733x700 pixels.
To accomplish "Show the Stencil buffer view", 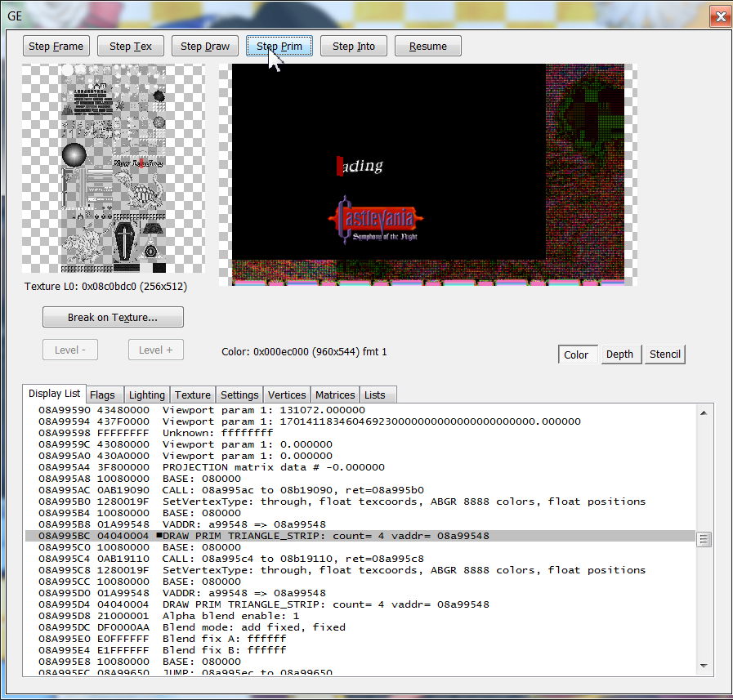I will [x=665, y=354].
